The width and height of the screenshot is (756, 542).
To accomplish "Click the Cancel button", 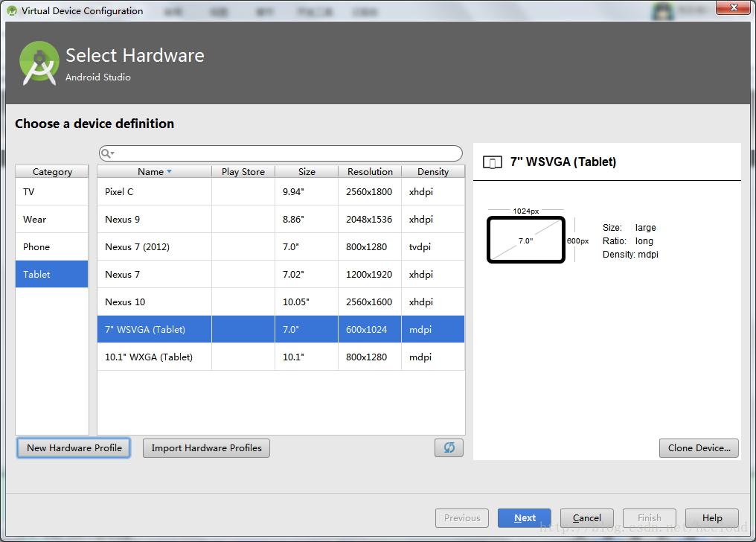I will tap(587, 518).
